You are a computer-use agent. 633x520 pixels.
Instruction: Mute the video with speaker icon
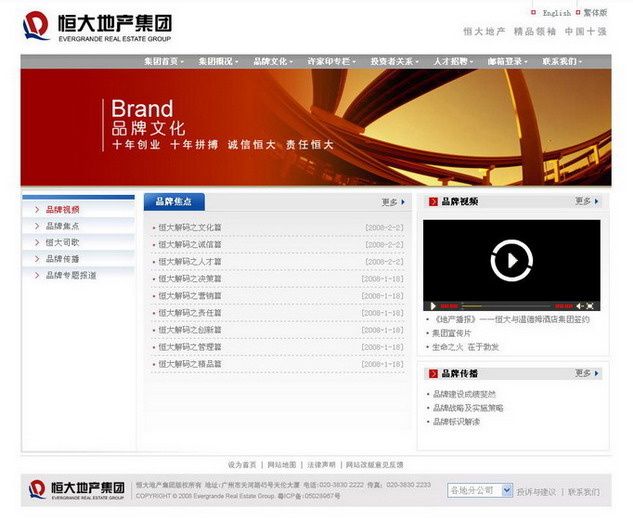[x=580, y=306]
